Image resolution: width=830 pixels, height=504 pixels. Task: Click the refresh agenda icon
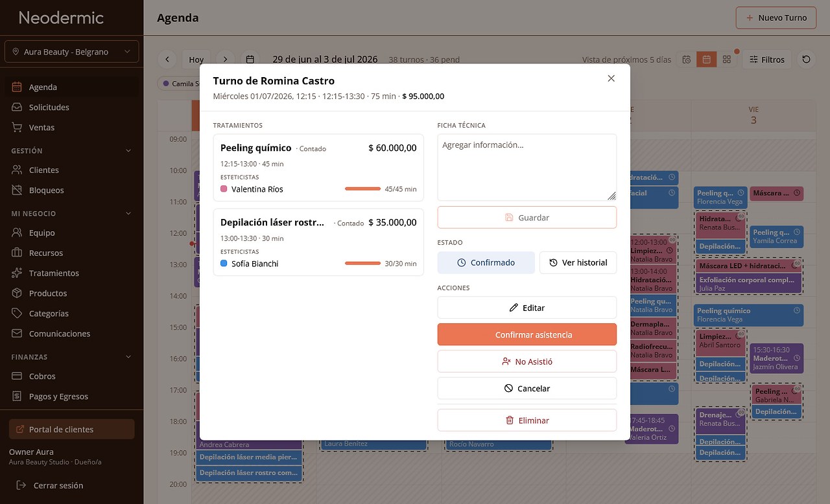pos(806,60)
